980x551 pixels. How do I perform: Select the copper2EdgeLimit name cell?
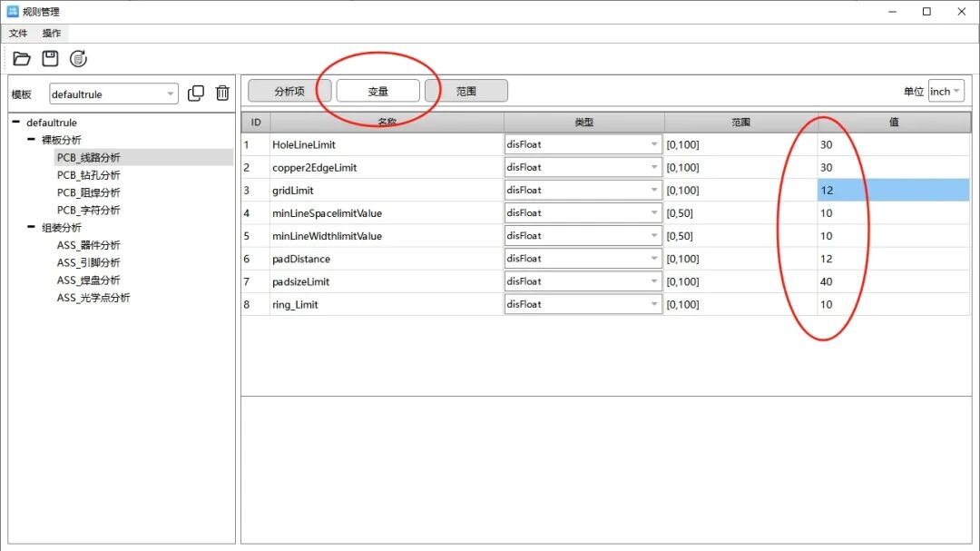click(x=387, y=167)
